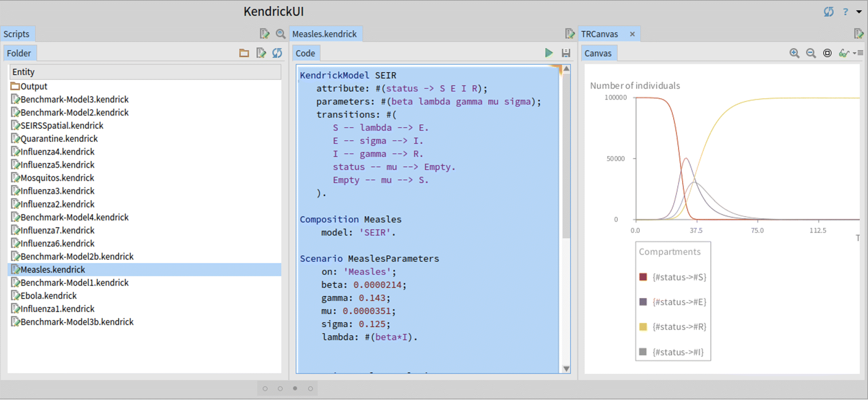This screenshot has width=868, height=400.
Task: Select Influenza2.kendrick script
Action: pos(53,204)
